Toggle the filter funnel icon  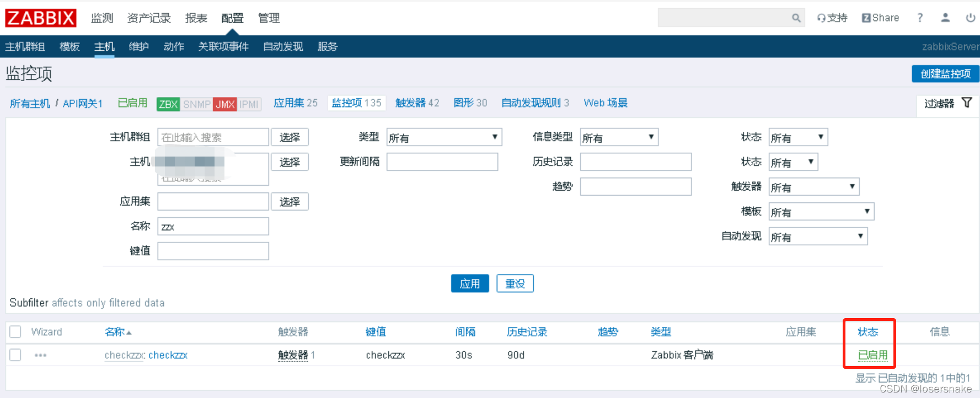point(967,103)
